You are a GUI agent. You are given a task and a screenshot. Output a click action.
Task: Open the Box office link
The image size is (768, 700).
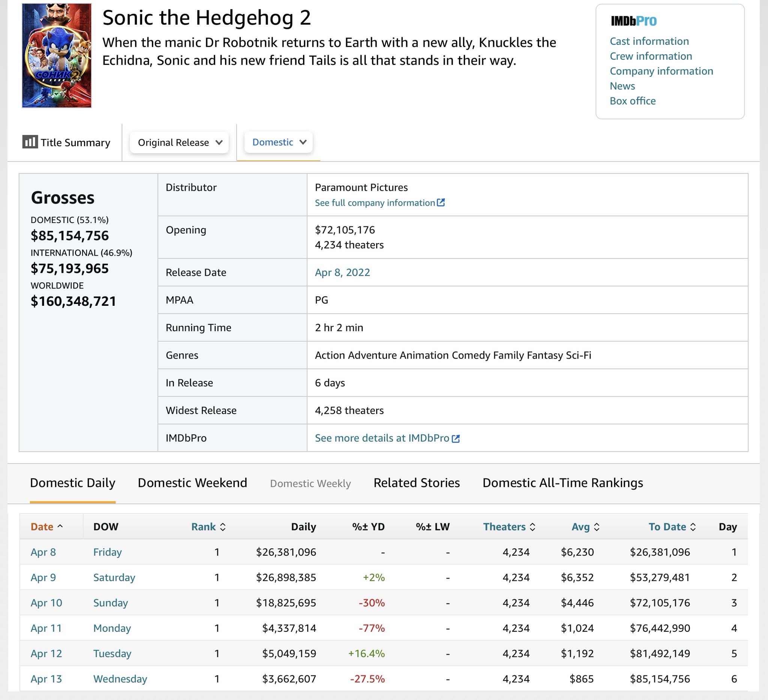tap(632, 100)
